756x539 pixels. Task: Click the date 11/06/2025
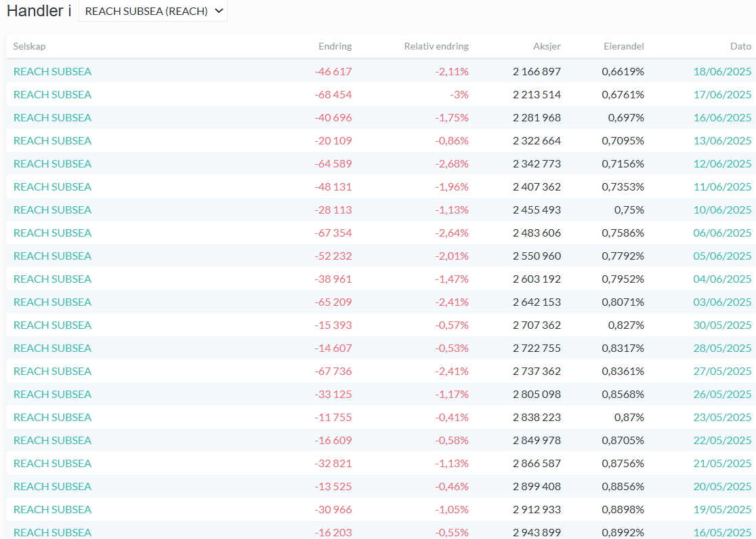pos(722,186)
